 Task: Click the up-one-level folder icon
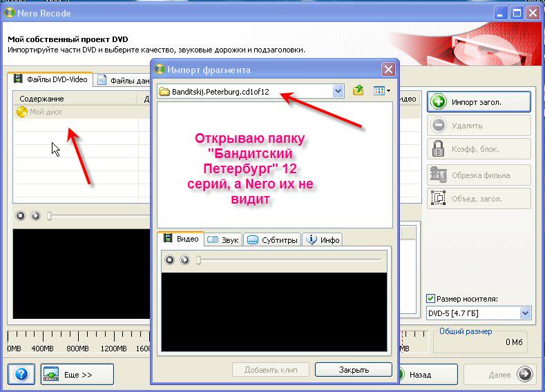358,91
